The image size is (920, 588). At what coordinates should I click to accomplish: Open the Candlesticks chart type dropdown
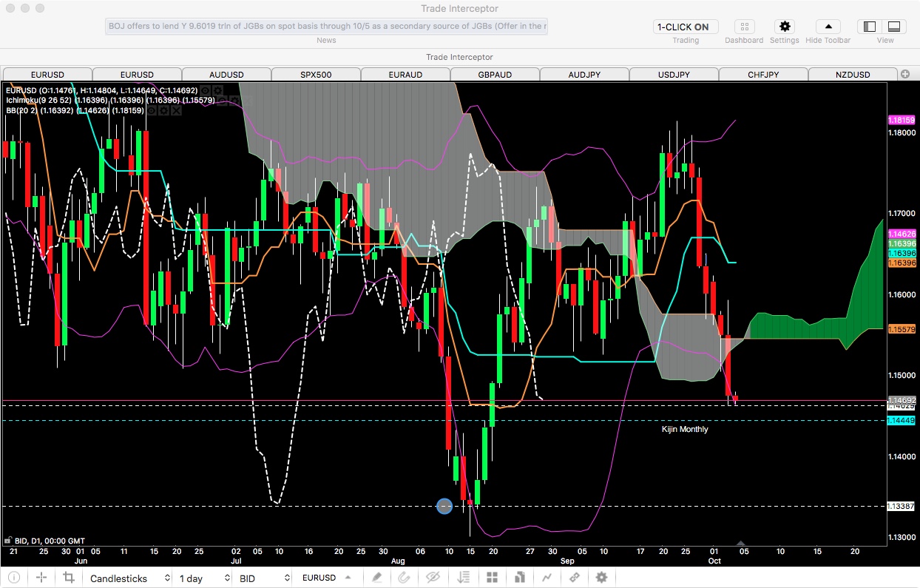130,578
